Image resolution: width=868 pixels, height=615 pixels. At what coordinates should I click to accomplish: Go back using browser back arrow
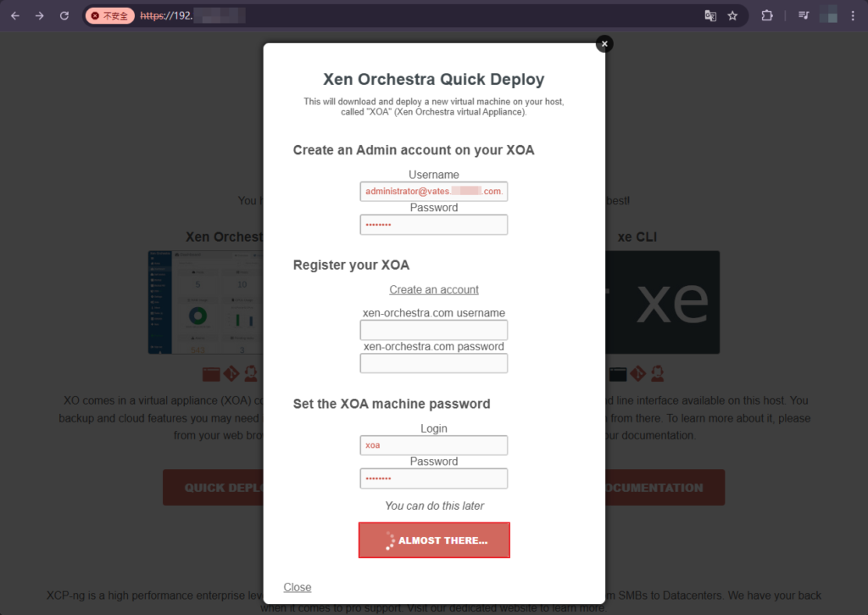[x=15, y=15]
